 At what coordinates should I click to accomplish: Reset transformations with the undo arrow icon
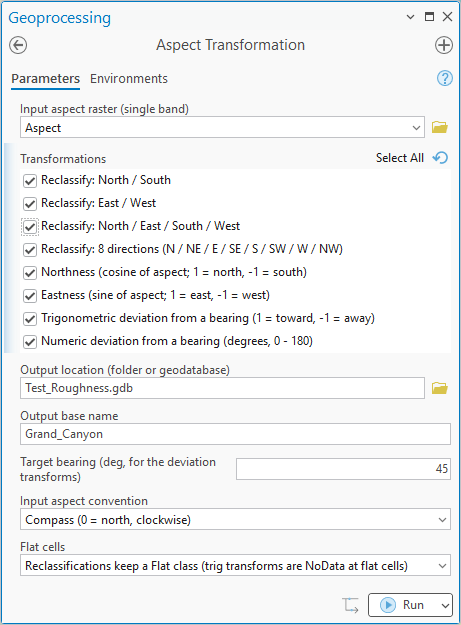(440, 158)
